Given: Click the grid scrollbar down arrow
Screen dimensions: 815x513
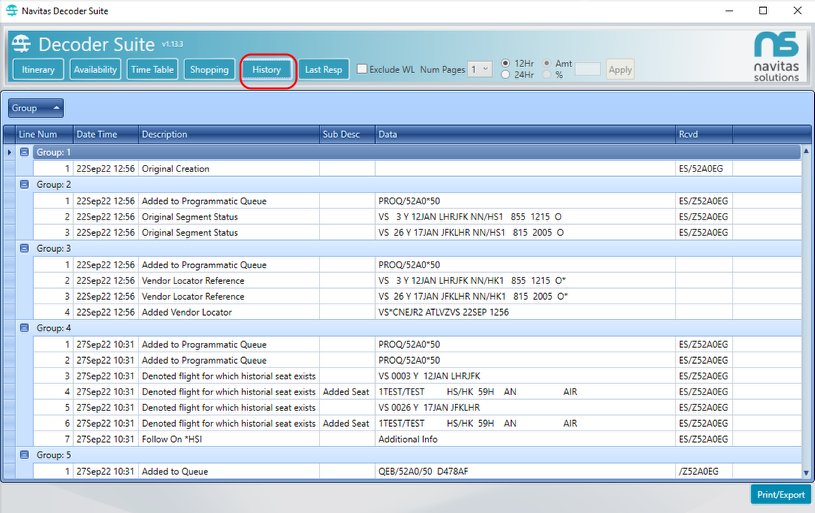Looking at the screenshot, I should click(806, 473).
